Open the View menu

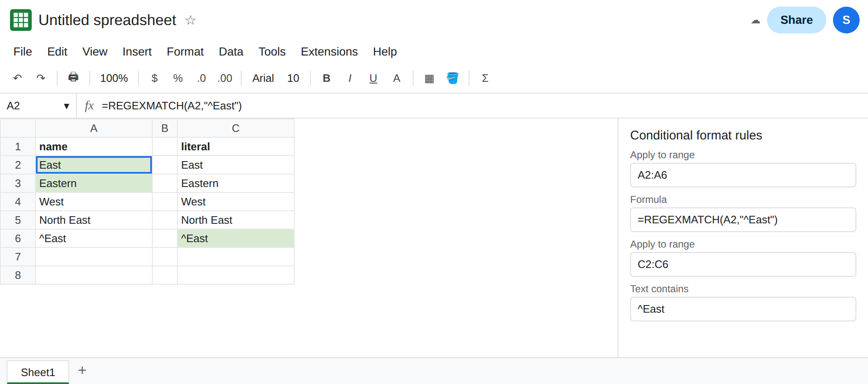pyautogui.click(x=95, y=51)
